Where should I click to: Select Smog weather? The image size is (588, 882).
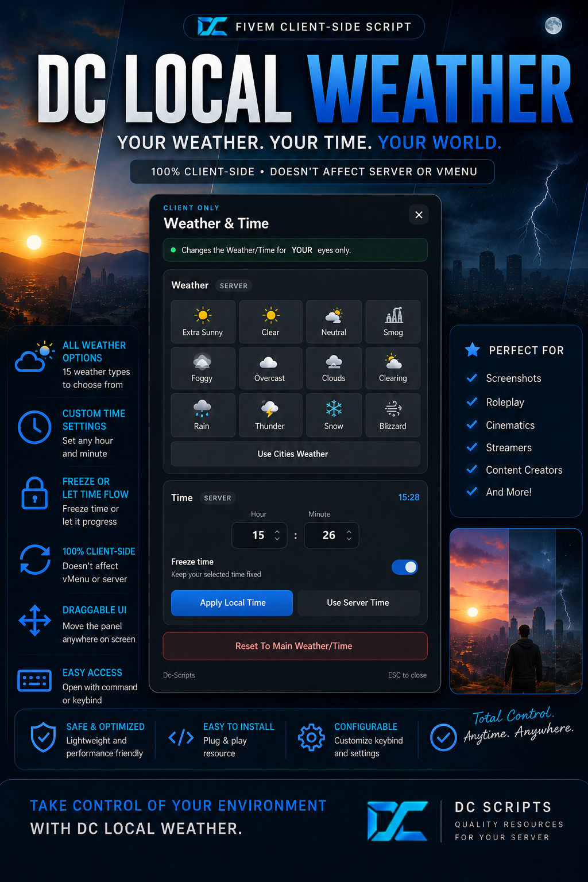[393, 322]
